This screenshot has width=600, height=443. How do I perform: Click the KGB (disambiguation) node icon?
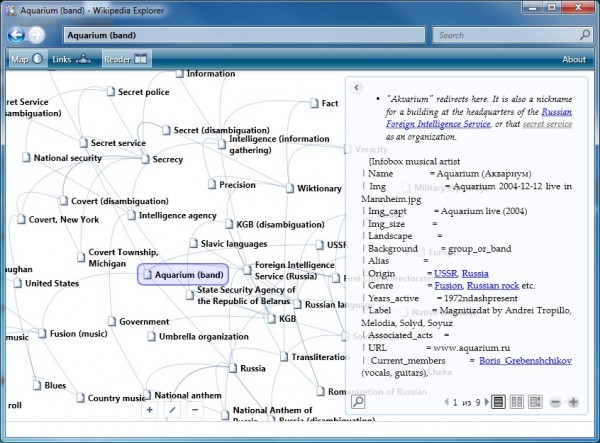(229, 224)
